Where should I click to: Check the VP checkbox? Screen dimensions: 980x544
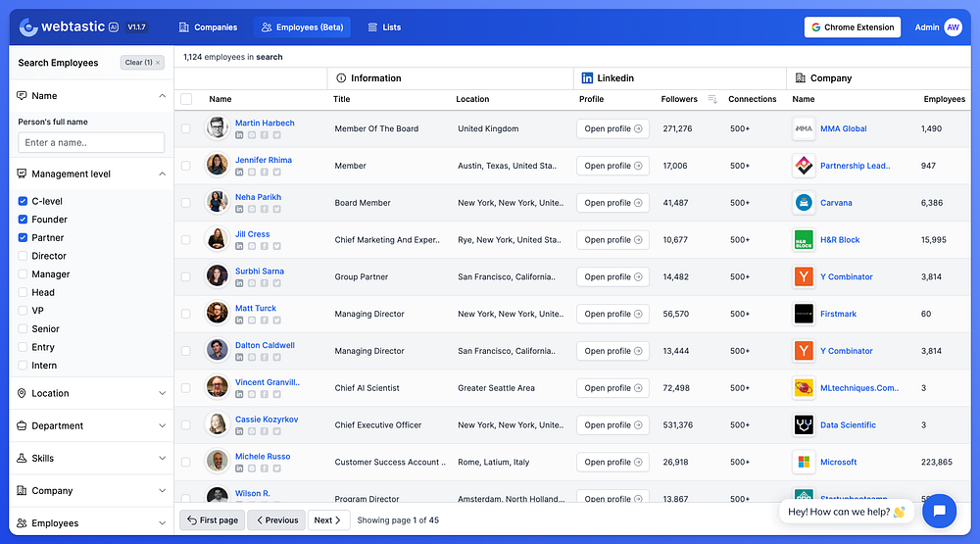tap(23, 311)
